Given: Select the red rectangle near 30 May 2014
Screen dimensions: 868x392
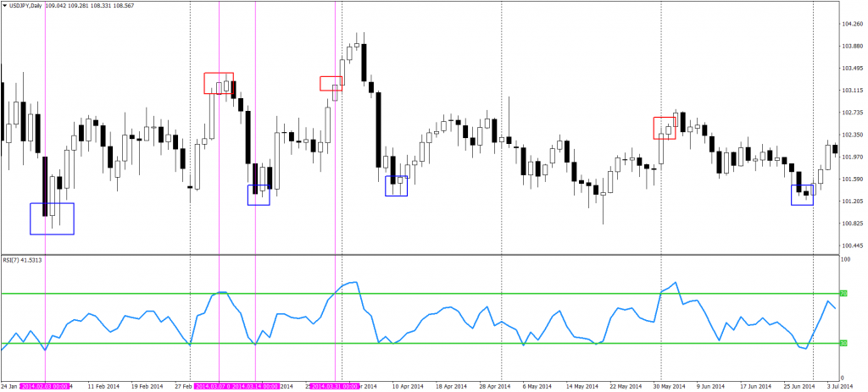Looking at the screenshot, I should pyautogui.click(x=665, y=128).
